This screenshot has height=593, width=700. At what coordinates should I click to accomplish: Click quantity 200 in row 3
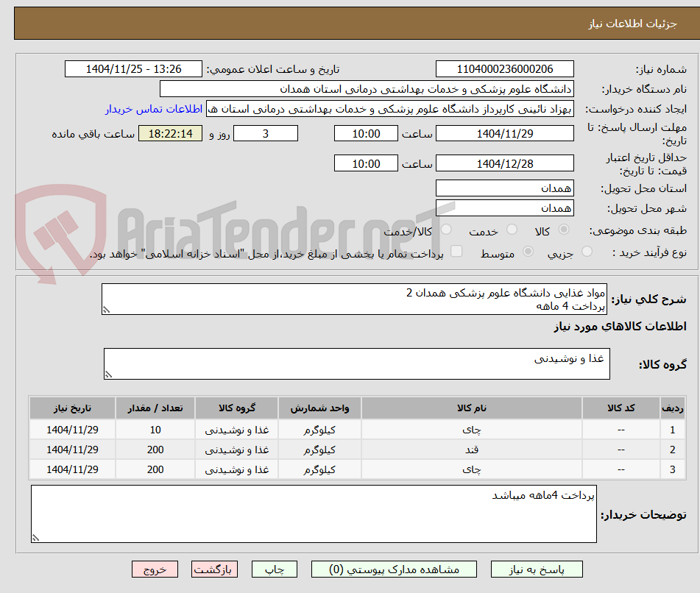click(155, 469)
